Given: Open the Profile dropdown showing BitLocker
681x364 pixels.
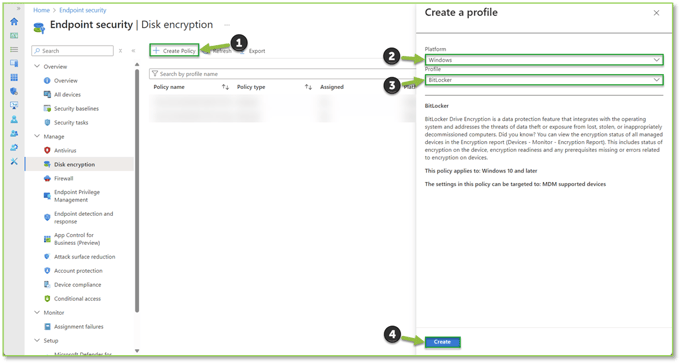Looking at the screenshot, I should tap(544, 80).
